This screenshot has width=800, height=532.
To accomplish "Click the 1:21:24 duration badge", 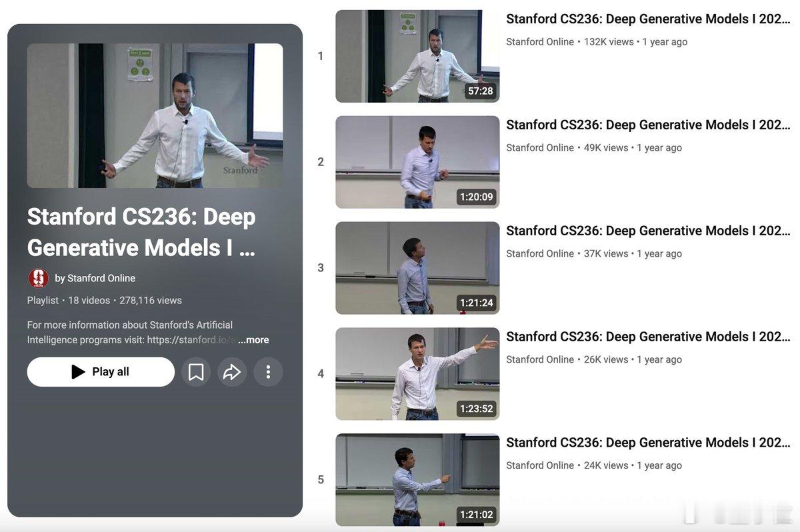I will 477,303.
